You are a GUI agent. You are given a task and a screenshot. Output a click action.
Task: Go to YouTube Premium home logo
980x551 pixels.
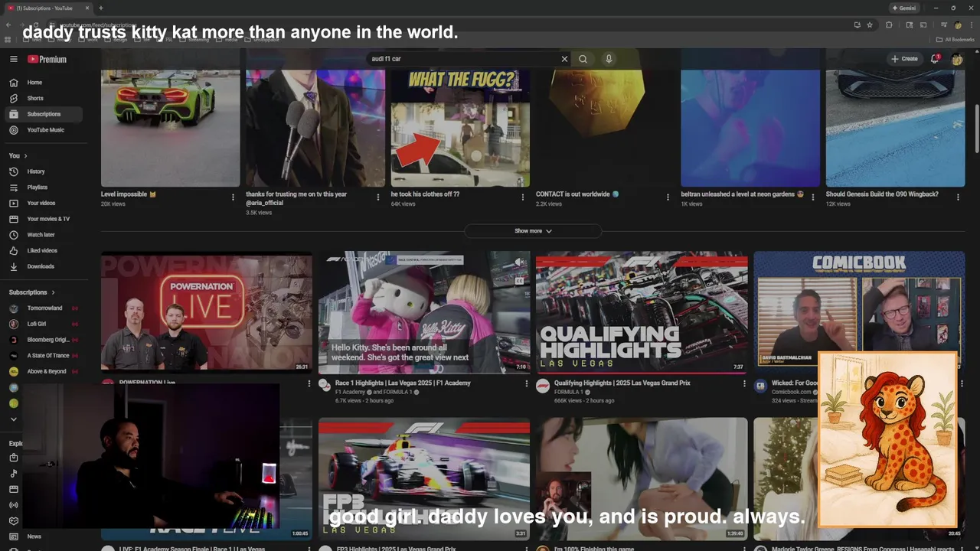coord(47,59)
